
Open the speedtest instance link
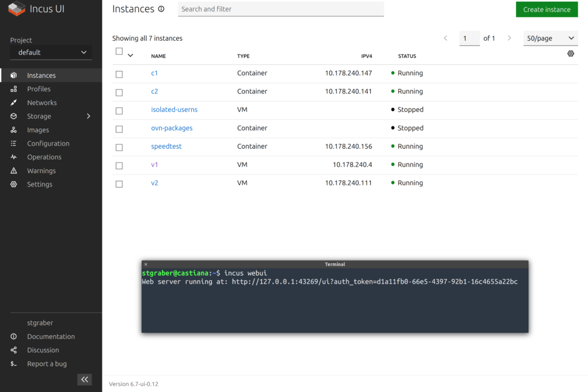tap(166, 146)
